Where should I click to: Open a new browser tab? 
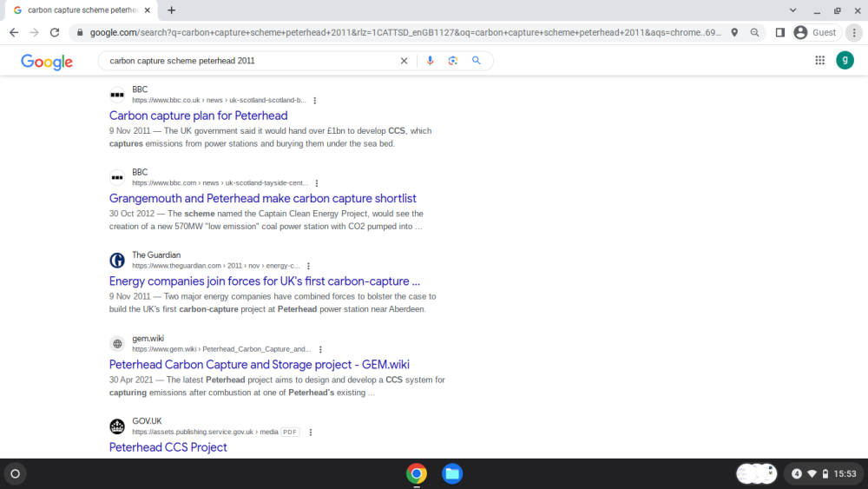click(172, 10)
